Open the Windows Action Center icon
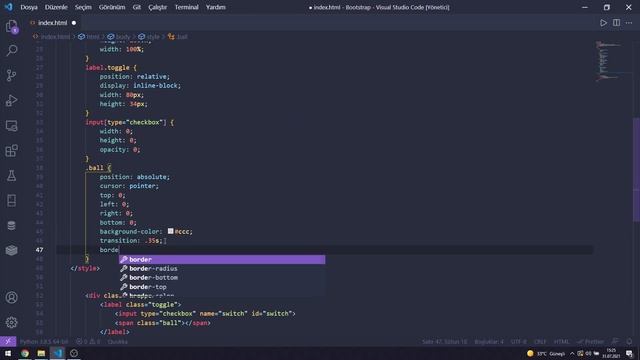This screenshot has height=360, width=640. coord(629,353)
